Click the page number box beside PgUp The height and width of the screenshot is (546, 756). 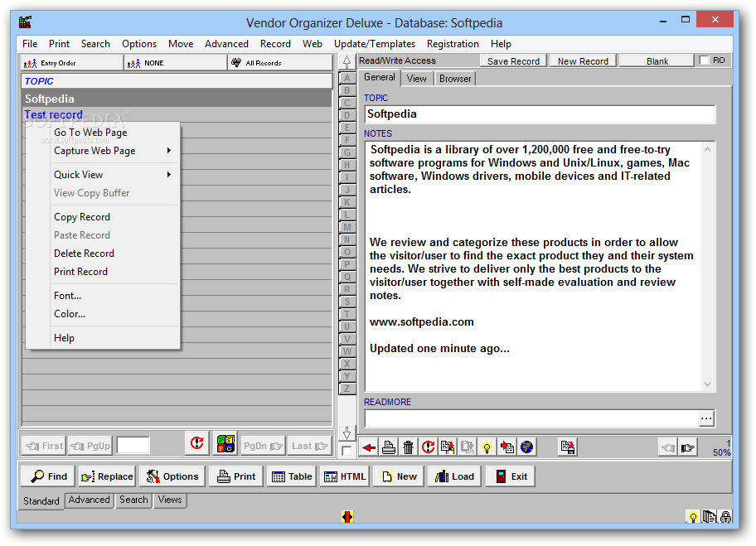tap(133, 445)
